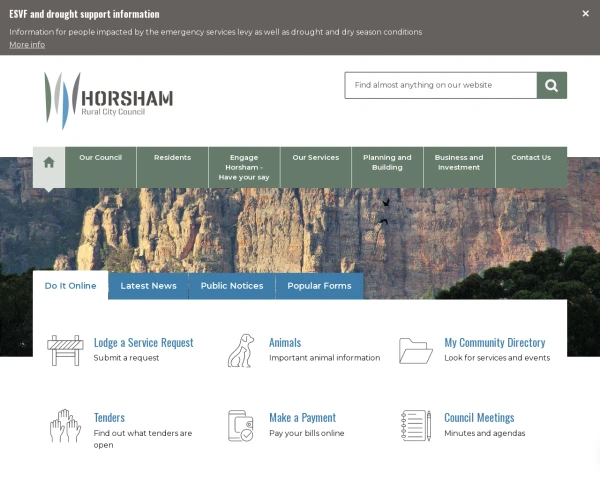Image resolution: width=600 pixels, height=480 pixels.
Task: Focus the website search input field
Action: click(440, 85)
